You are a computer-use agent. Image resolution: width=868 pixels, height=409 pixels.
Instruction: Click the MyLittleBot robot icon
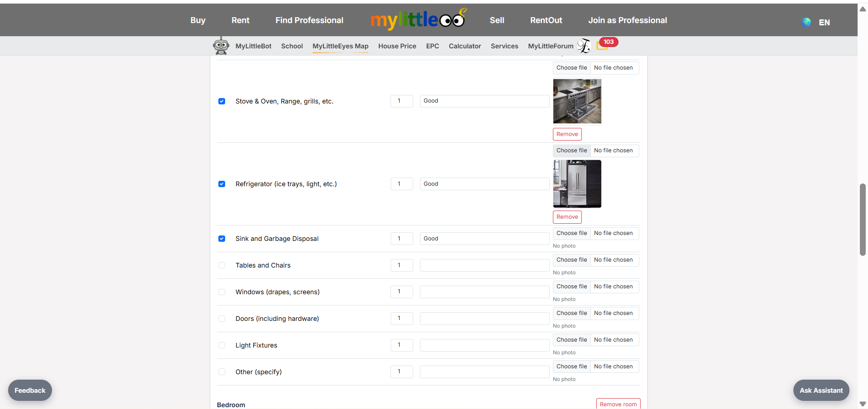point(221,45)
